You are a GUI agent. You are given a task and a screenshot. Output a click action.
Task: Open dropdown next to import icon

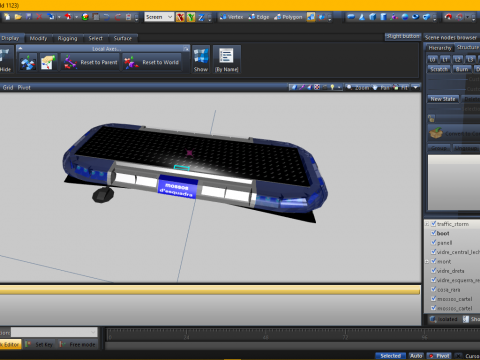(x=59, y=17)
